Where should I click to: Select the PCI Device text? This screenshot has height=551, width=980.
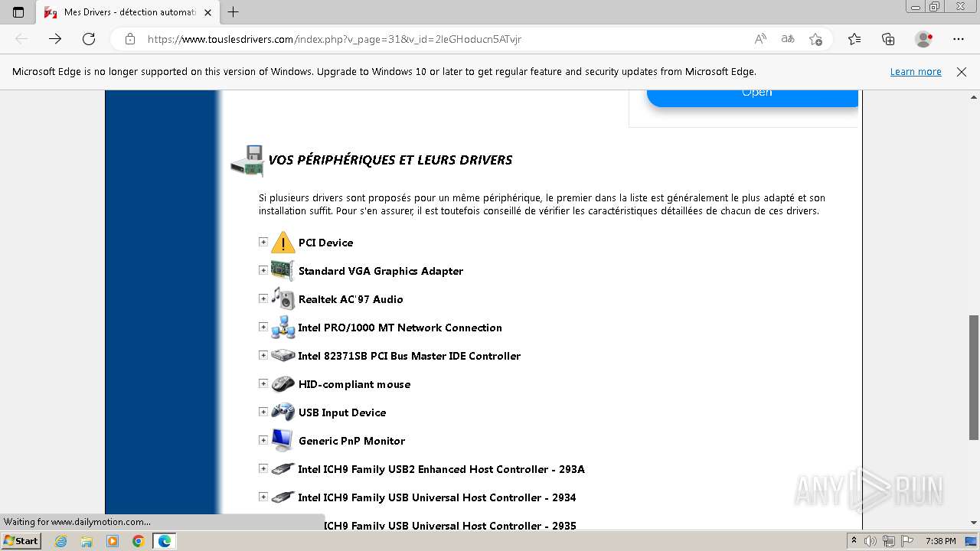click(325, 243)
